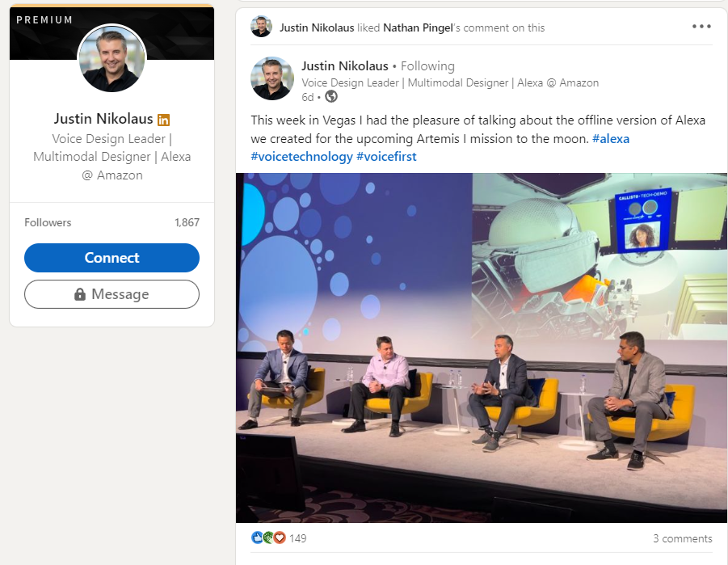This screenshot has height=565, width=728.
Task: Click Justin Nikolaus name in sidebar card
Action: pos(103,119)
